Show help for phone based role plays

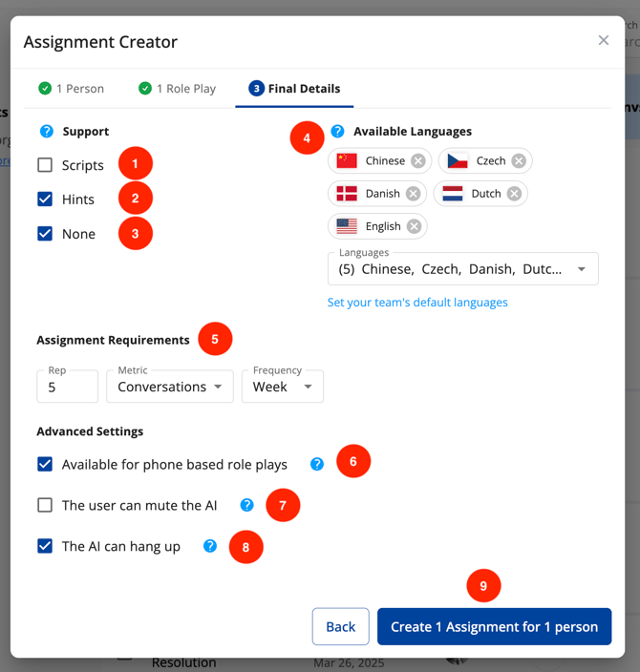[317, 465]
